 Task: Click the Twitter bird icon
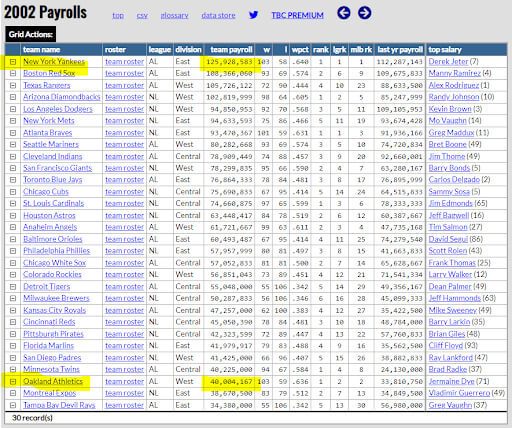click(253, 15)
